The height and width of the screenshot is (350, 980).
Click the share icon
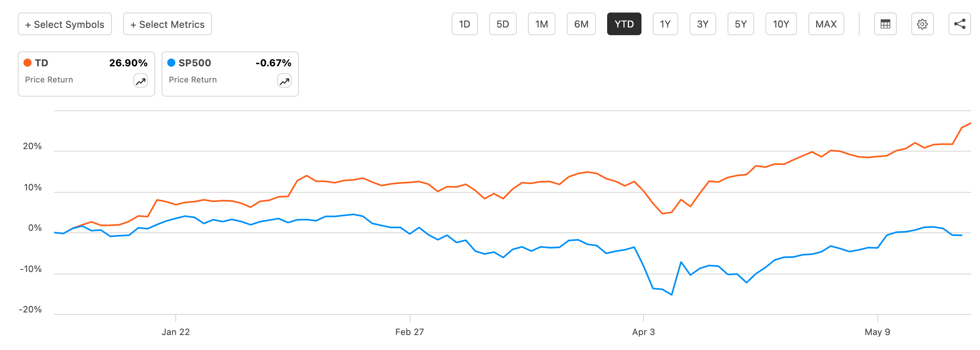[x=959, y=24]
